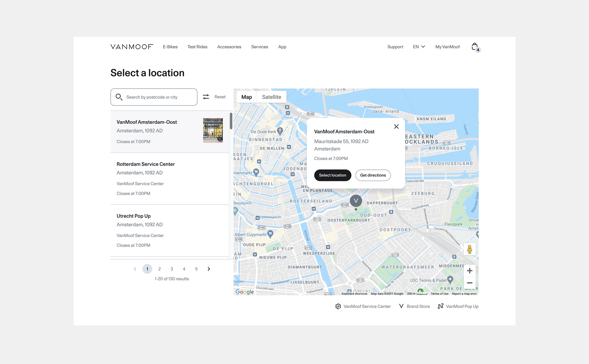Go to next results page arrow
The width and height of the screenshot is (589, 364).
(209, 269)
